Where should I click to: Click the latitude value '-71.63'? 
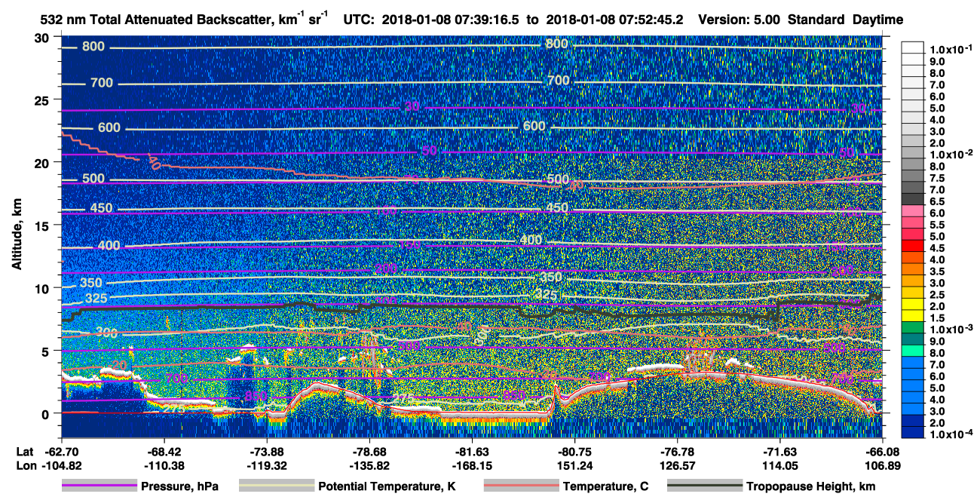[779, 452]
